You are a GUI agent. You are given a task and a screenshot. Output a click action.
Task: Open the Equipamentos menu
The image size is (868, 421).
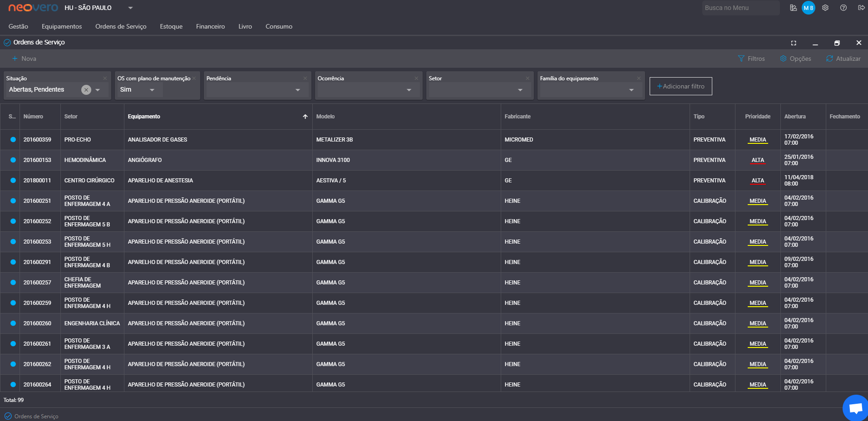(x=62, y=26)
